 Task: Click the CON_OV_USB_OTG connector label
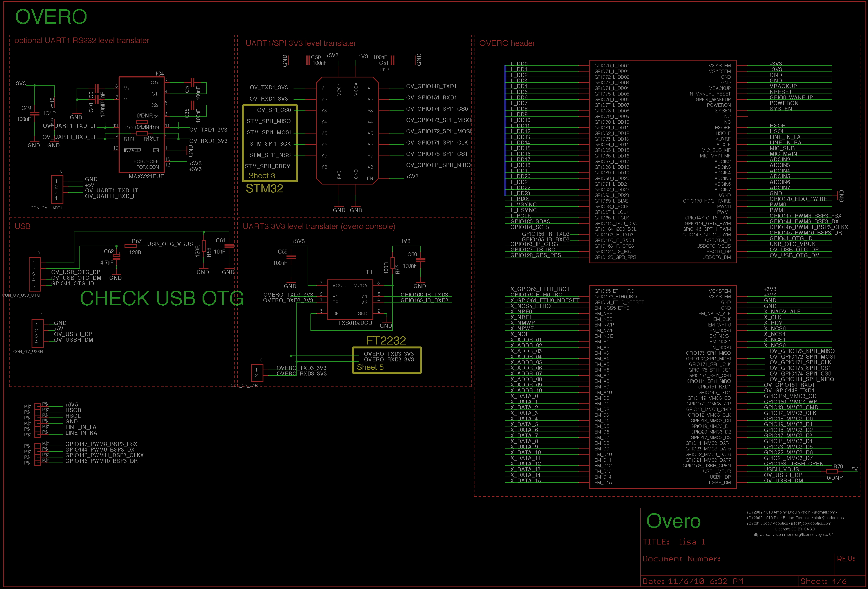coord(21,295)
